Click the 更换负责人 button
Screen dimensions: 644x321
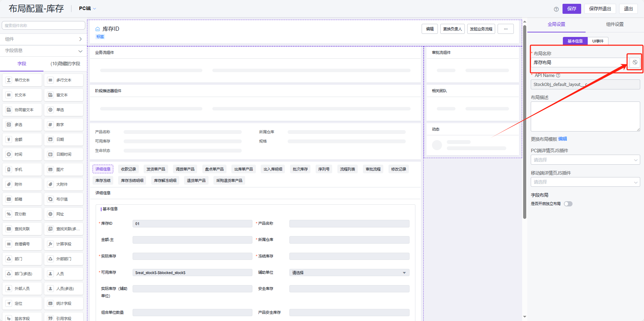(x=452, y=29)
